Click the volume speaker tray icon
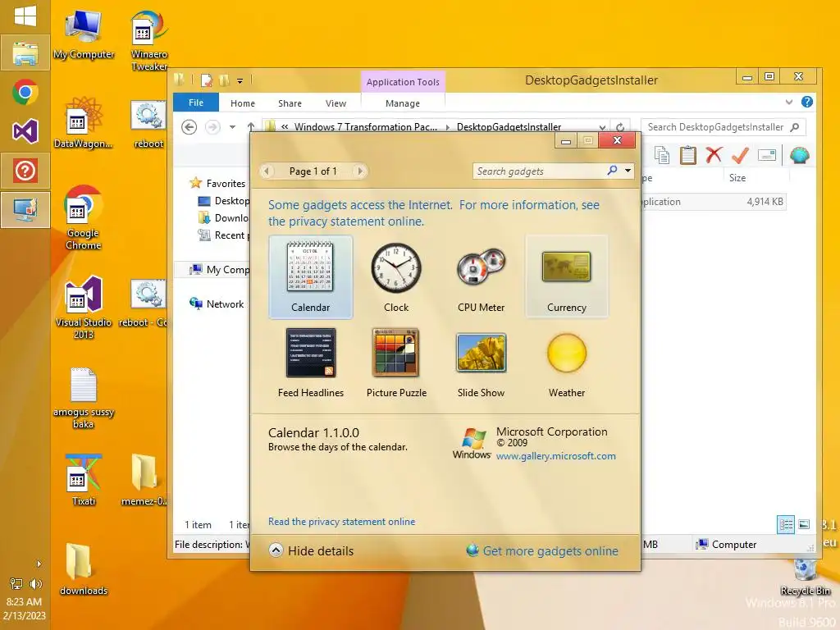Image resolution: width=840 pixels, height=630 pixels. [x=36, y=583]
